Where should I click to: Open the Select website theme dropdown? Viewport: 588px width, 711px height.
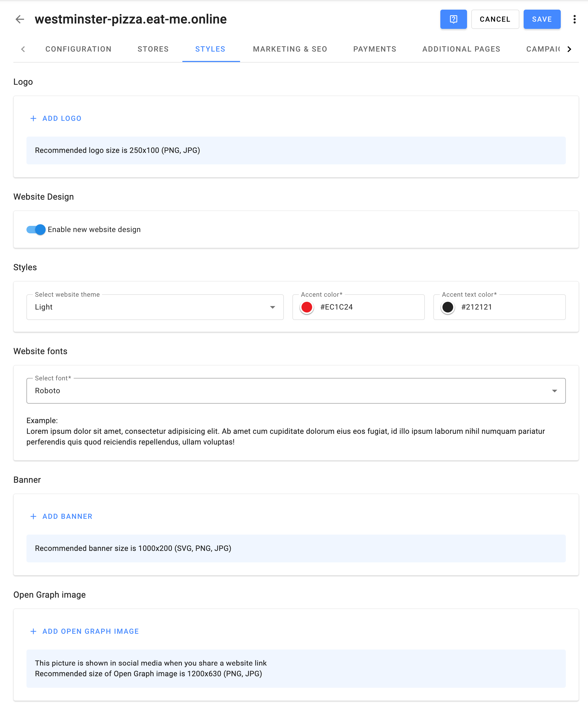point(155,307)
